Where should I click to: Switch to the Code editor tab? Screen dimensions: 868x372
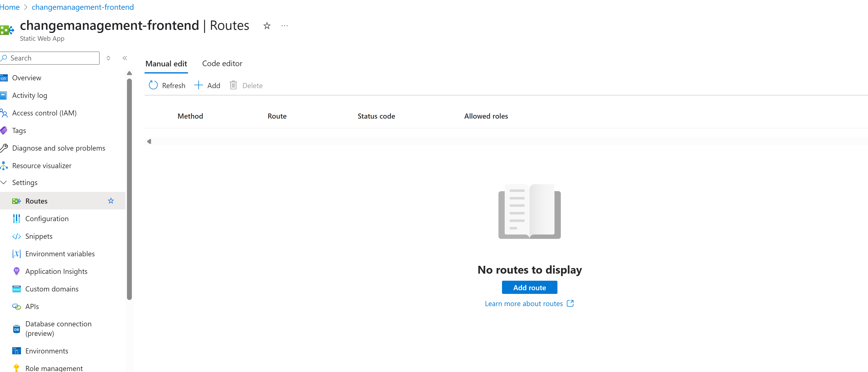[222, 64]
